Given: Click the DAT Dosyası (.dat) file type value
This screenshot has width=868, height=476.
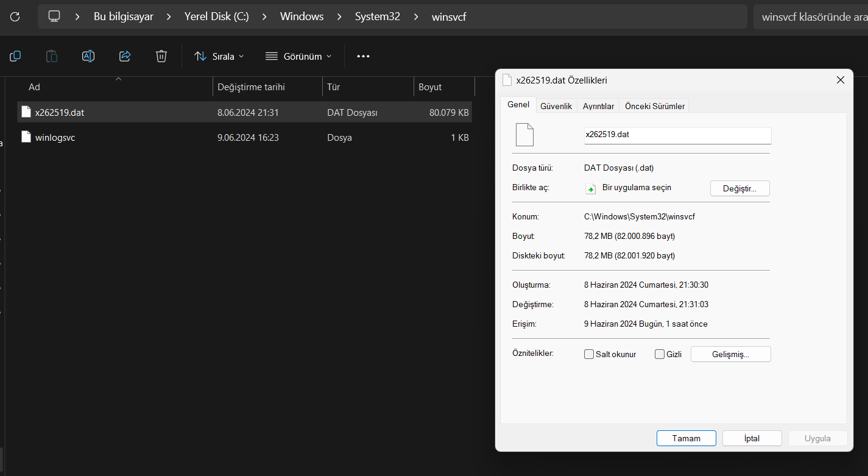Looking at the screenshot, I should (619, 168).
